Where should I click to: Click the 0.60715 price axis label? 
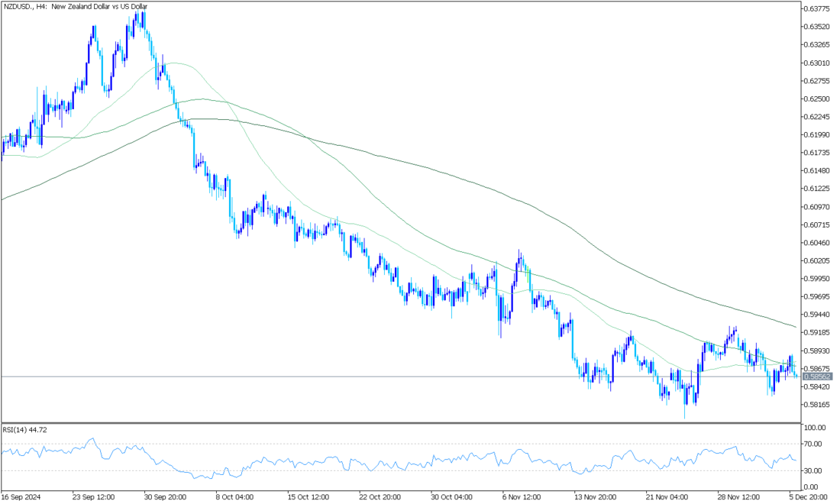click(818, 225)
